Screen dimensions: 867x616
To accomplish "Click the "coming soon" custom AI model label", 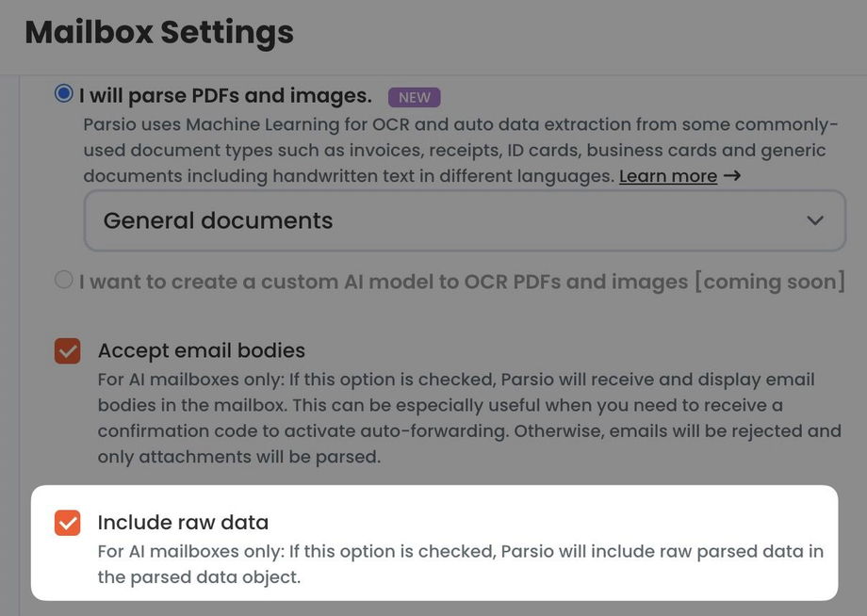I will pyautogui.click(x=462, y=281).
